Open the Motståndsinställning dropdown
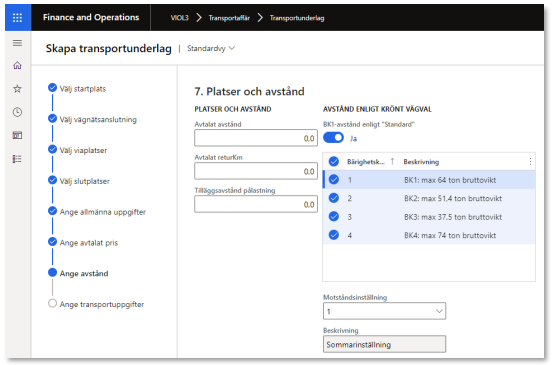This screenshot has width=553, height=365. (384, 311)
